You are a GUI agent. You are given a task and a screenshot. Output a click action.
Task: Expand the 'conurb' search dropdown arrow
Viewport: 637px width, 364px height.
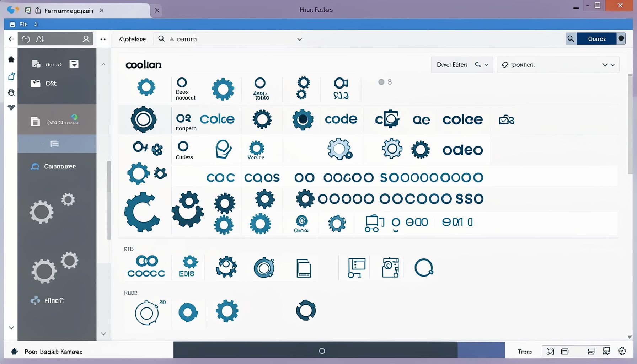299,39
